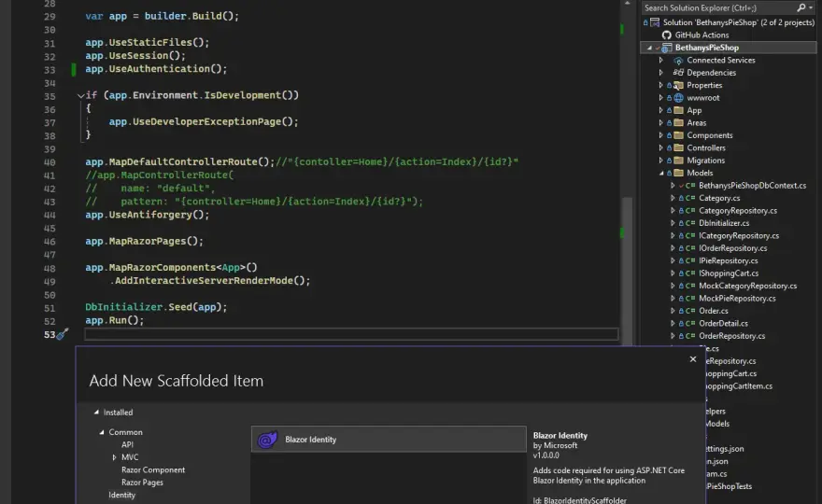Click the Connected Services icon
822x504 pixels.
point(678,61)
